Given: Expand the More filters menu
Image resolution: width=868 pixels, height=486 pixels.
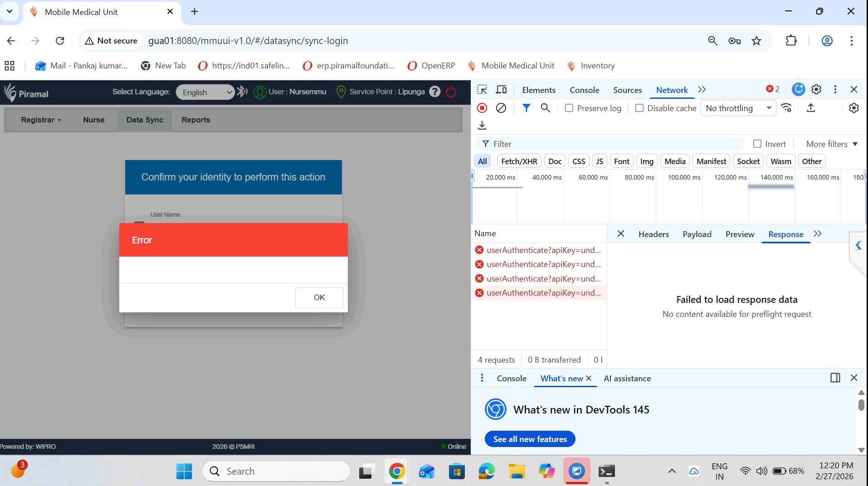Looking at the screenshot, I should (x=832, y=144).
